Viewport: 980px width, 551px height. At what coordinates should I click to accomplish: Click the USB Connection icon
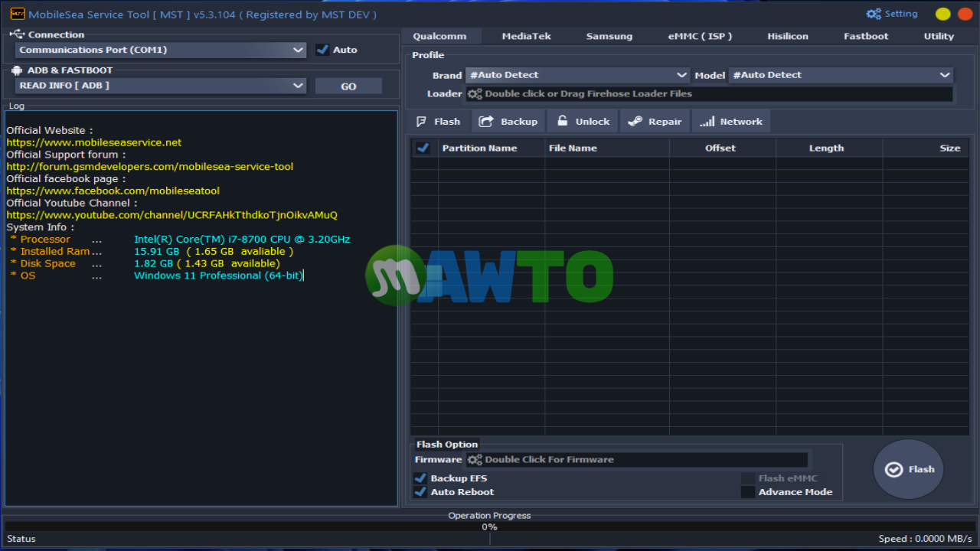click(17, 34)
